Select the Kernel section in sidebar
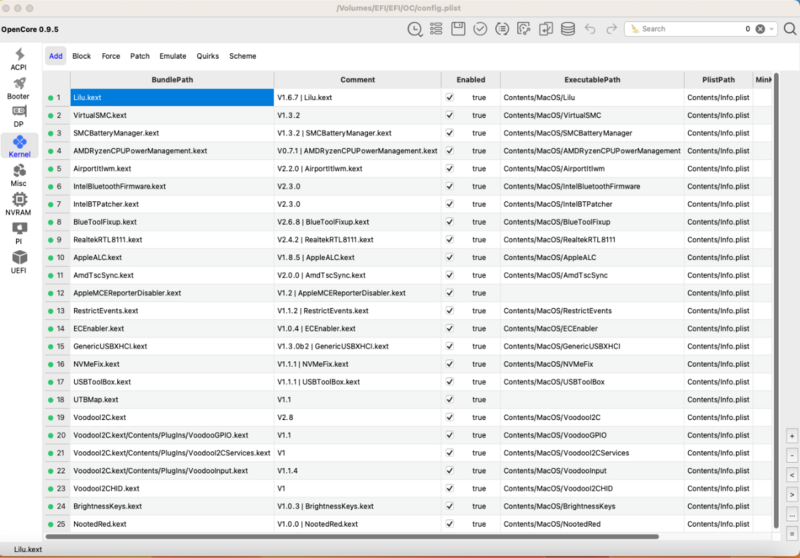Screen dimensions: 800x558 click(x=19, y=146)
